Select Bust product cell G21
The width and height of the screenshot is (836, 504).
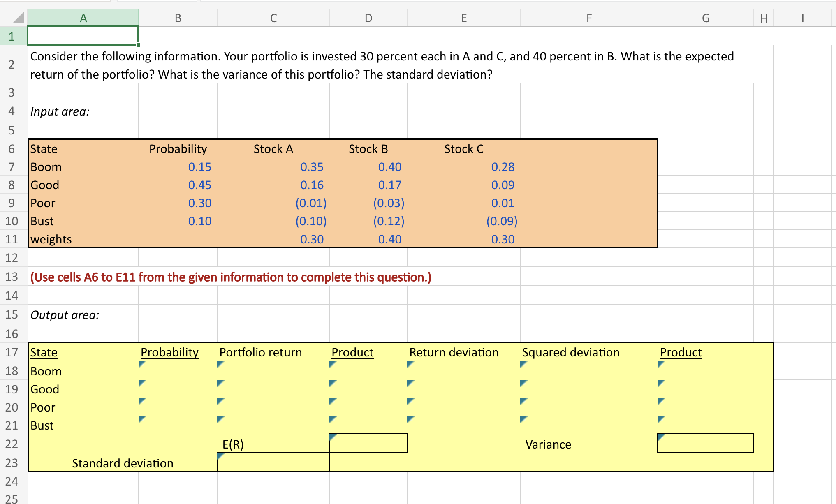click(705, 425)
